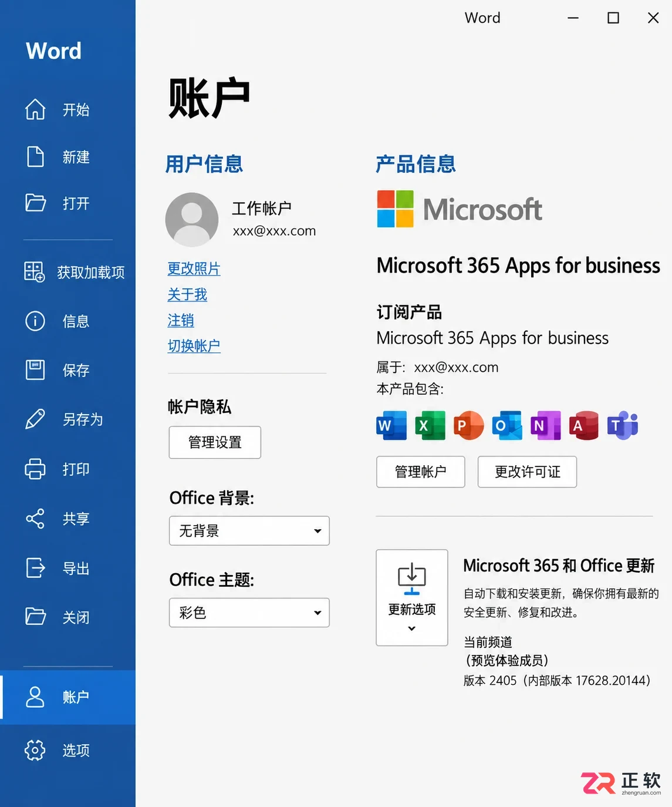Click the 管理设置 button under account privacy

click(x=215, y=442)
